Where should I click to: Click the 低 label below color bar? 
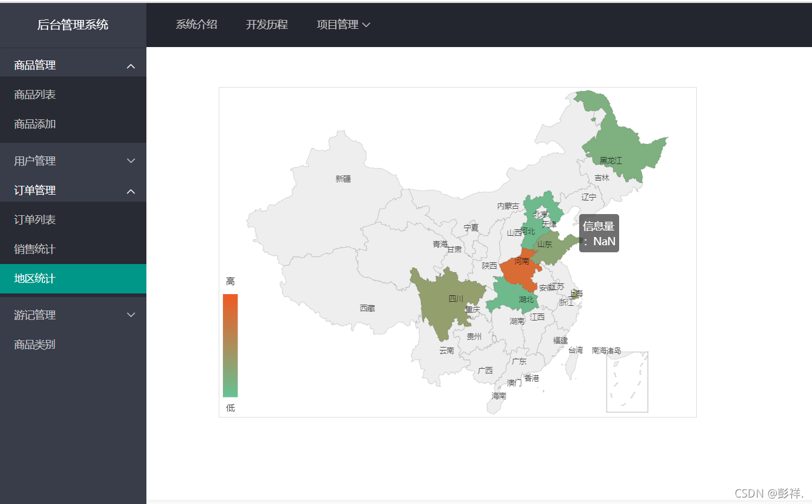[x=230, y=408]
